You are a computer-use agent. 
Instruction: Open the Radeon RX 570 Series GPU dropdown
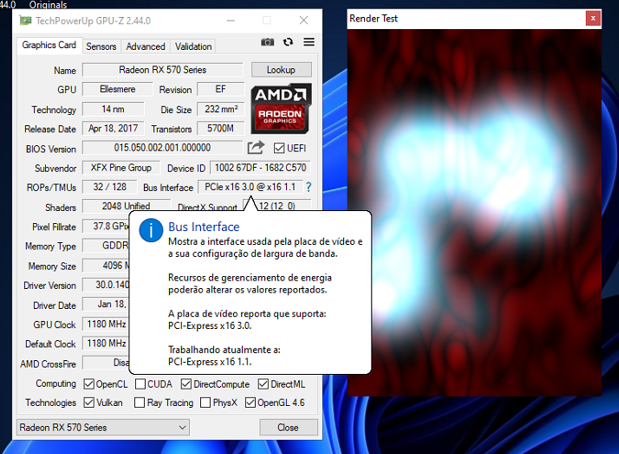coord(103,428)
